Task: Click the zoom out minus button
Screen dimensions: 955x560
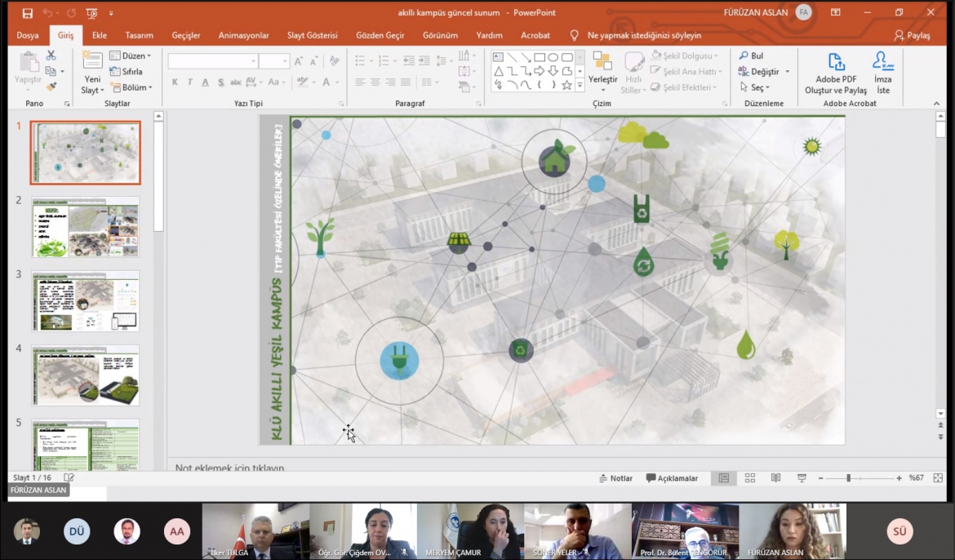Action: click(820, 478)
